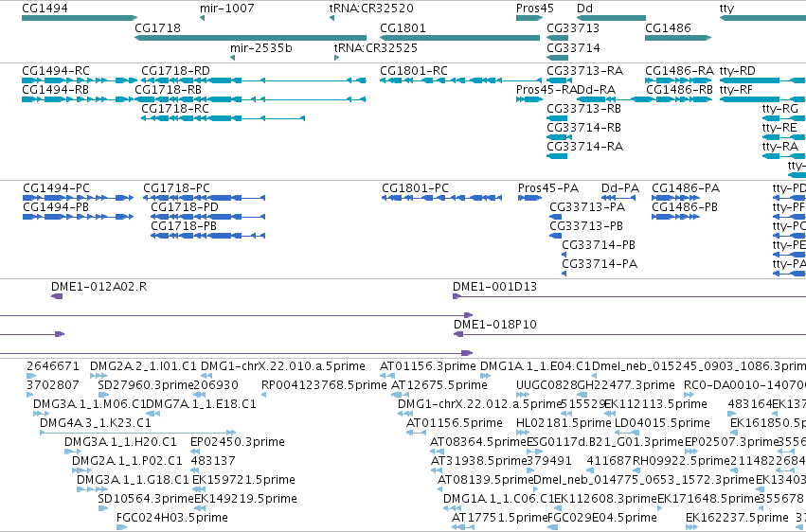Select the CG1801 gene bar in top track
This screenshot has width=806, height=532.
460,38
